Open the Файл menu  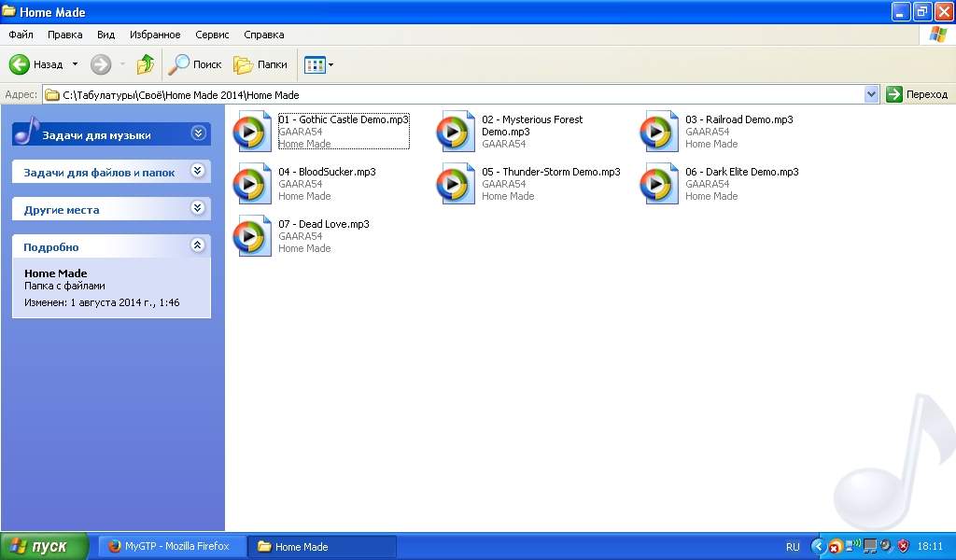pos(21,35)
